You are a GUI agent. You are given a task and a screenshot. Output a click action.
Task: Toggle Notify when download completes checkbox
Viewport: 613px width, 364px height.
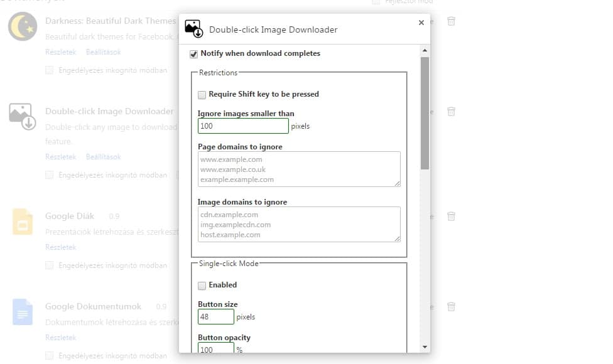click(x=193, y=54)
